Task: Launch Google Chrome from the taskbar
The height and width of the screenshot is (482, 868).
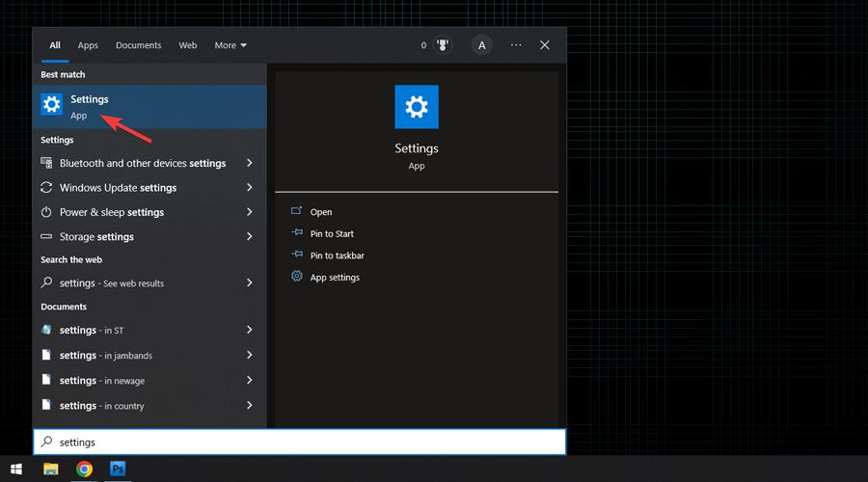Action: tap(84, 469)
